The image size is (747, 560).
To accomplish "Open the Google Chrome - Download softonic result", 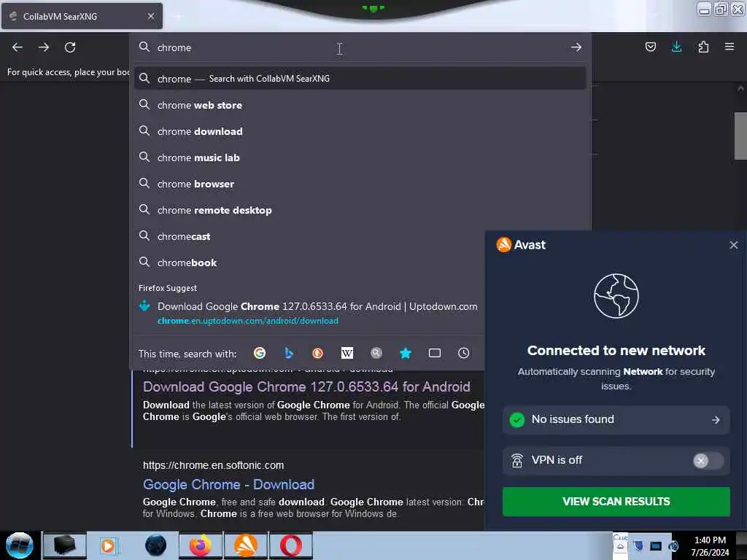I will point(228,484).
